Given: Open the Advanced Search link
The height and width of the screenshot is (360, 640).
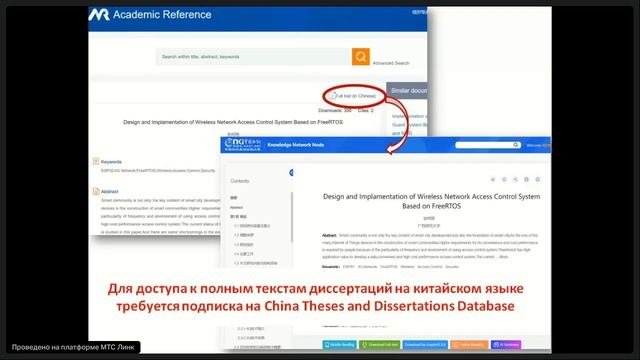Looking at the screenshot, I should (391, 63).
